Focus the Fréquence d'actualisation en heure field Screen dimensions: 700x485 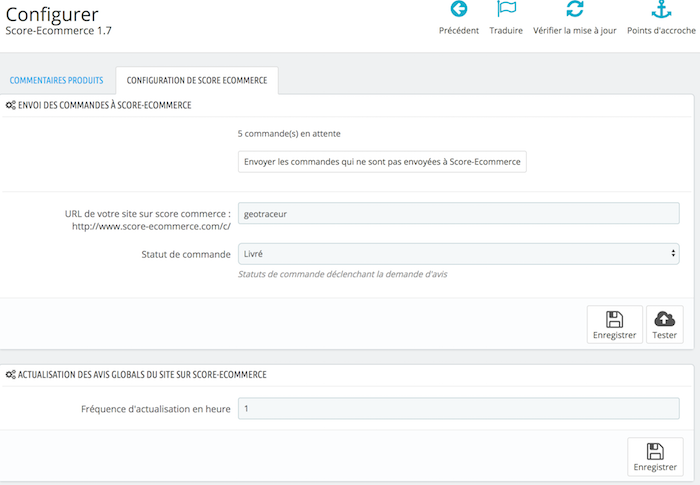tap(458, 409)
